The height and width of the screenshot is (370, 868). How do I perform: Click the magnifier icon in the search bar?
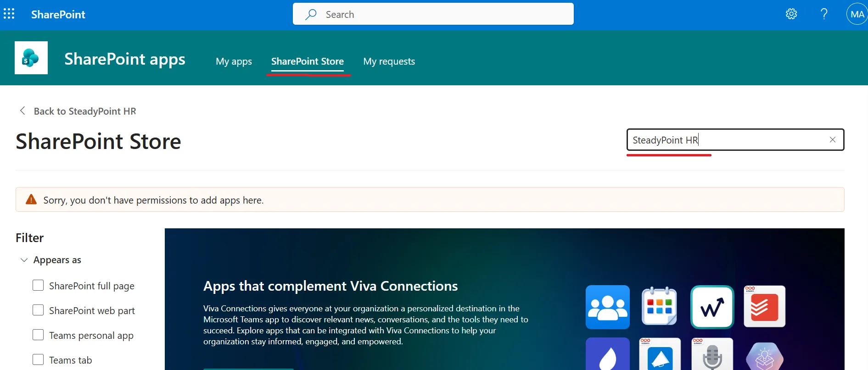pyautogui.click(x=311, y=14)
